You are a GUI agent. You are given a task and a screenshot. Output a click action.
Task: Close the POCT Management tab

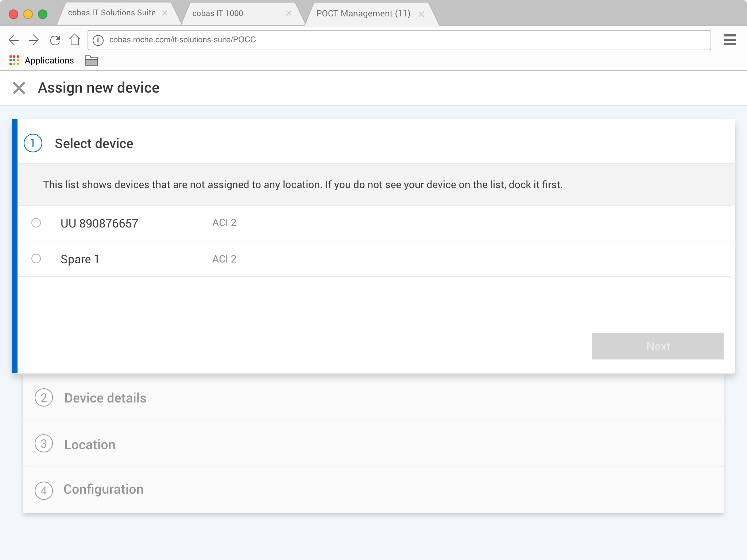coord(421,14)
